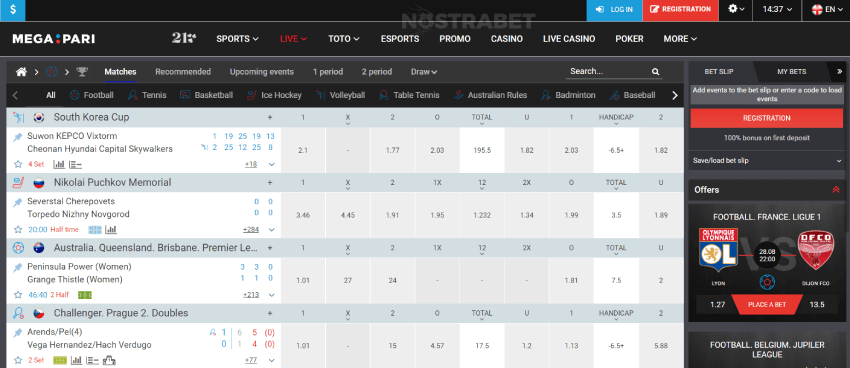Open live field view for Severstal match
The height and width of the screenshot is (368, 850).
coord(95,230)
